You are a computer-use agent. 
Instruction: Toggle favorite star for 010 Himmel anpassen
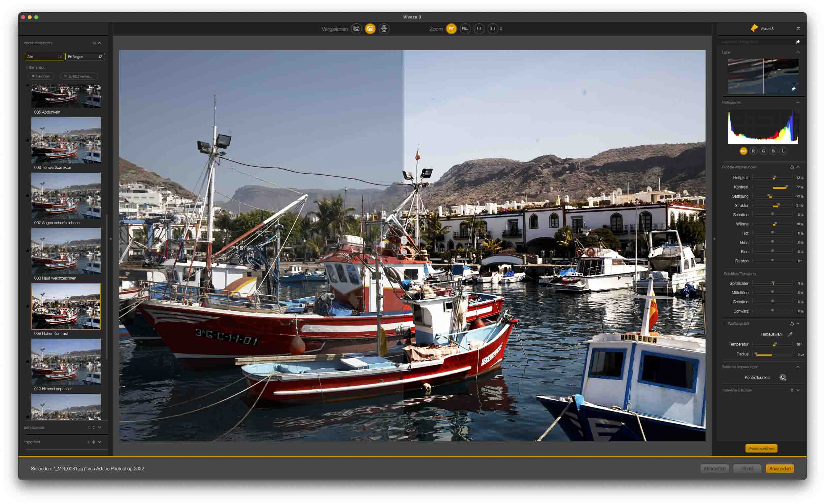click(28, 362)
